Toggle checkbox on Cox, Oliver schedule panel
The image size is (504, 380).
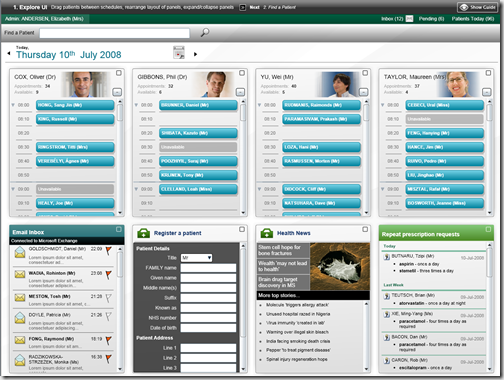[119, 73]
